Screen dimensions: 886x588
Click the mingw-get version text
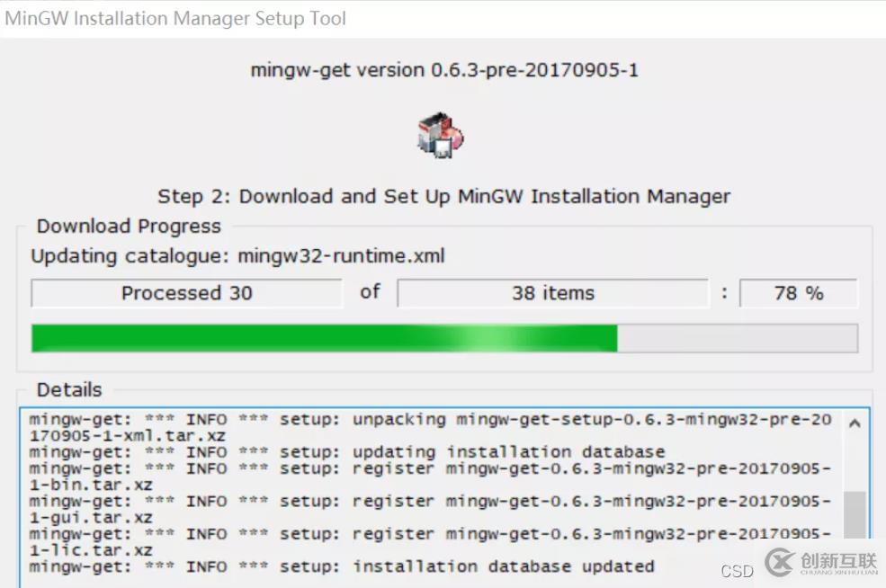444,70
